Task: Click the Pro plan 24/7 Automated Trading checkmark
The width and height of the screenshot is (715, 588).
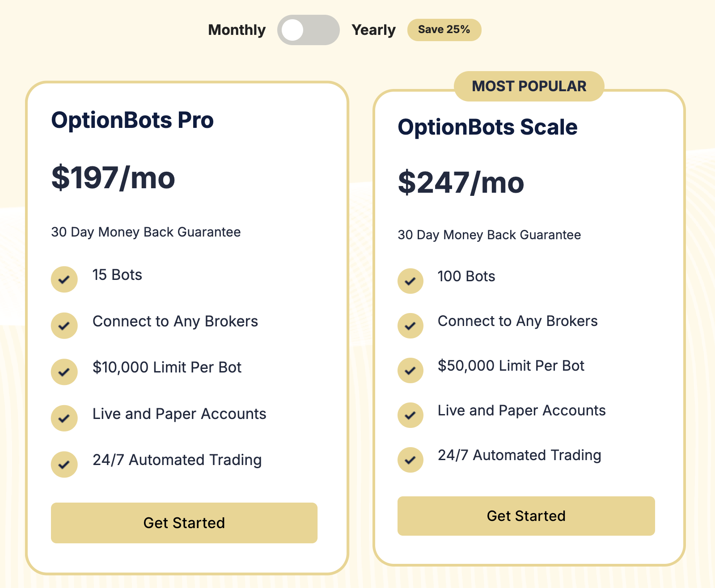Action: tap(64, 464)
